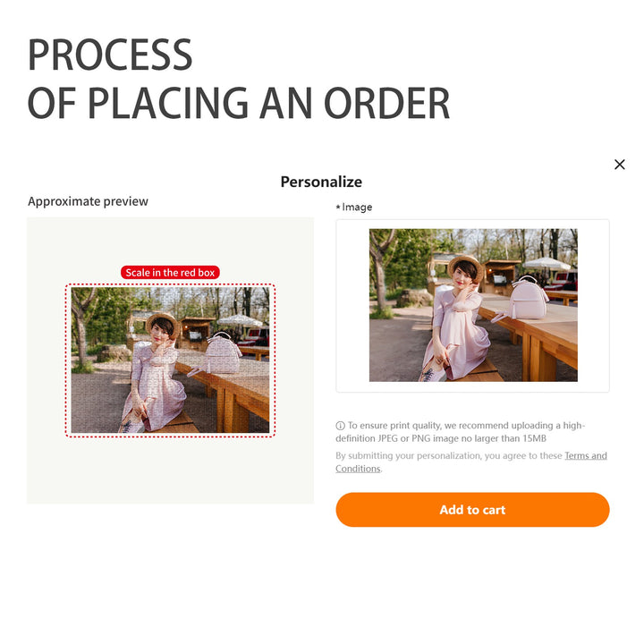Click the PROCESS heading word
This screenshot has height=644, width=644.
[x=110, y=55]
